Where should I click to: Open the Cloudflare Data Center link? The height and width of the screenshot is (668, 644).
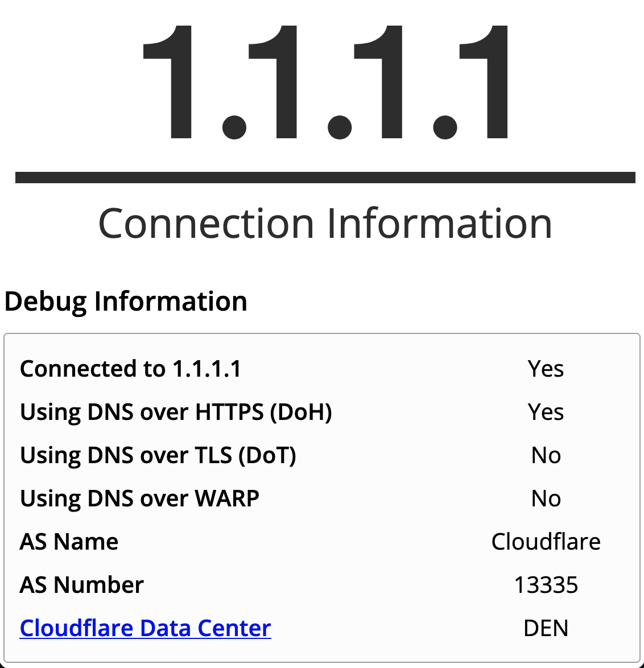point(145,628)
